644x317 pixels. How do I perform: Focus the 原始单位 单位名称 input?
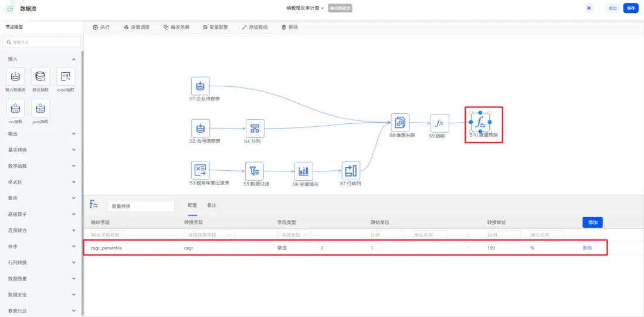click(x=430, y=235)
